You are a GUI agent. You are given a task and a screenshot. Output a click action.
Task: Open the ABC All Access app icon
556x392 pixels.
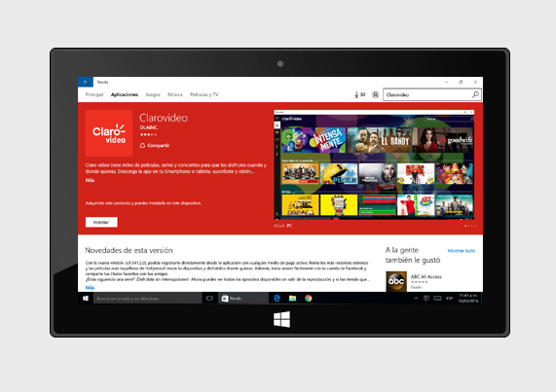(396, 281)
